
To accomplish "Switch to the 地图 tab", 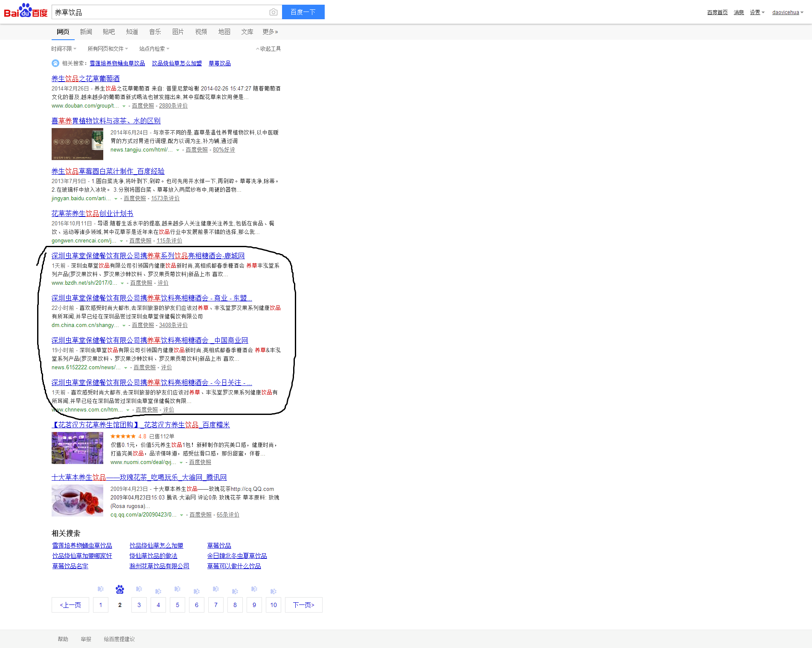I will [224, 32].
